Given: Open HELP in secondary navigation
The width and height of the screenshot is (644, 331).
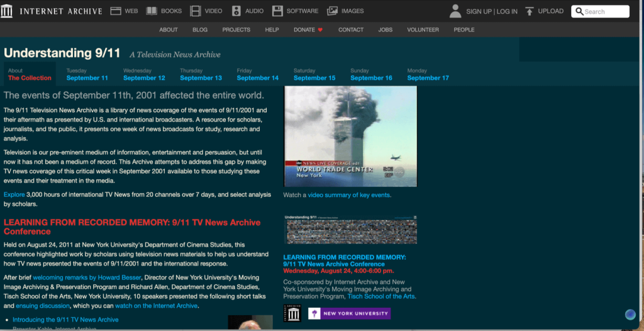Looking at the screenshot, I should click(x=272, y=30).
